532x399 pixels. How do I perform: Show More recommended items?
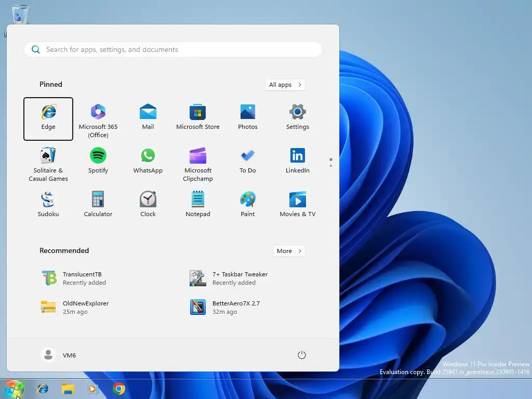tap(289, 251)
